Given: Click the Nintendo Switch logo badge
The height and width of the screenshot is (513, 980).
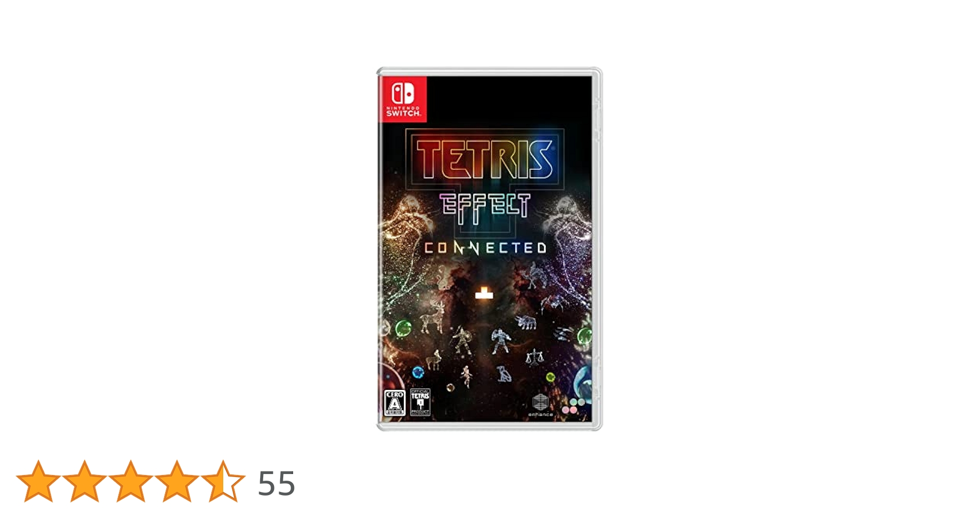Looking at the screenshot, I should point(403,99).
